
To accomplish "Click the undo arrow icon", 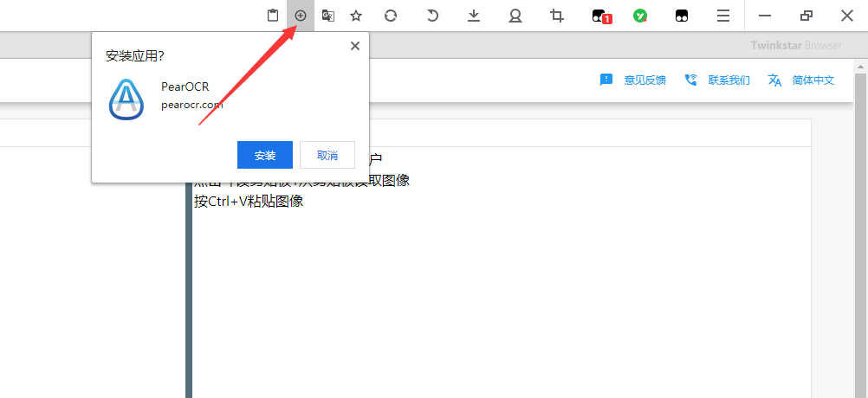I will click(432, 16).
